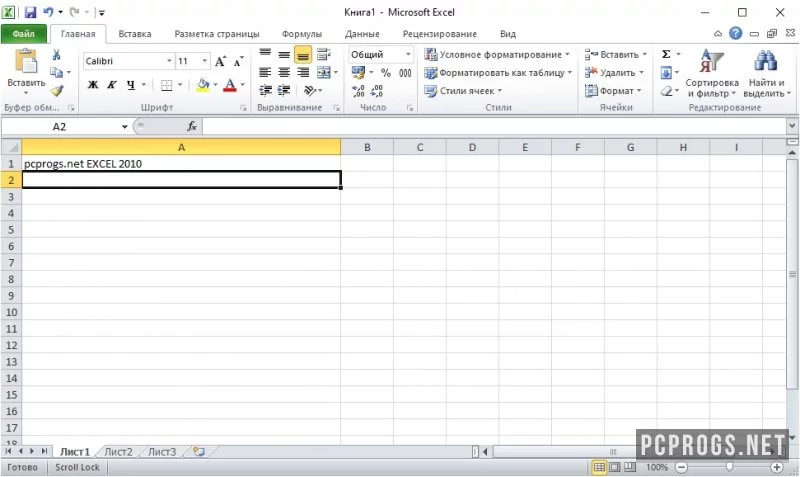This screenshot has height=477, width=800.
Task: Switch to the Вставка ribbon tab
Action: pos(135,34)
